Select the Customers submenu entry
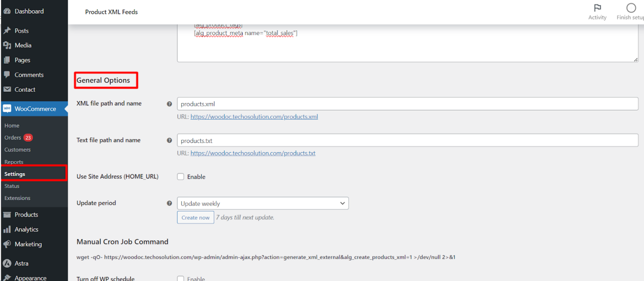Image resolution: width=644 pixels, height=281 pixels. coord(18,149)
